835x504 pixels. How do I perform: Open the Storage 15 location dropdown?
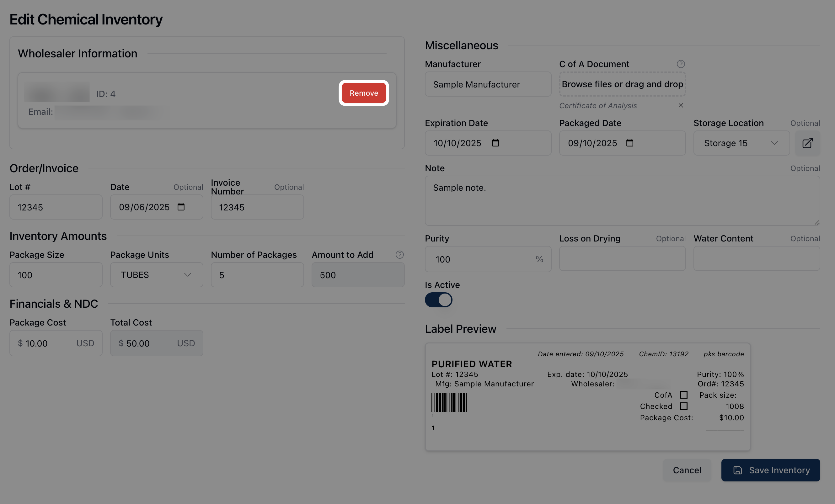pyautogui.click(x=741, y=143)
